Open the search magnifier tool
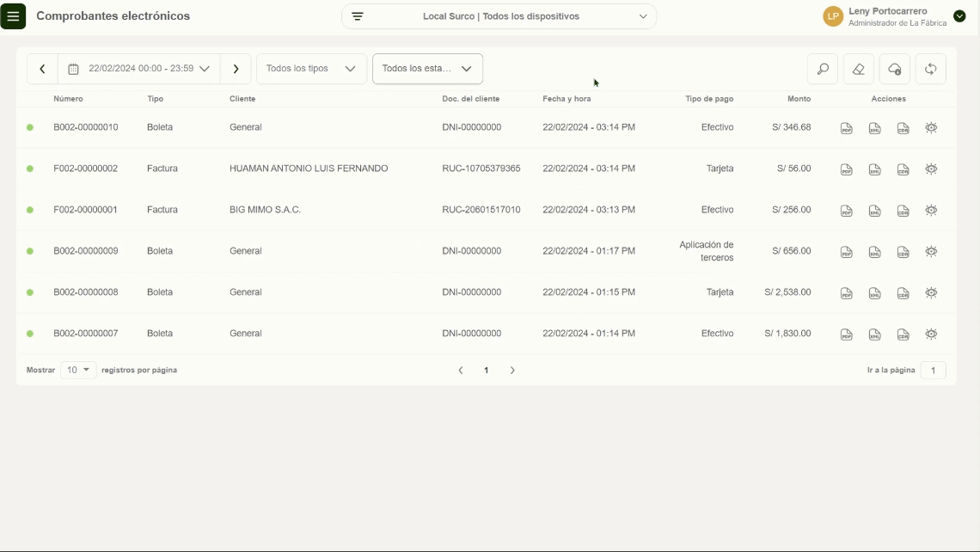 (823, 69)
